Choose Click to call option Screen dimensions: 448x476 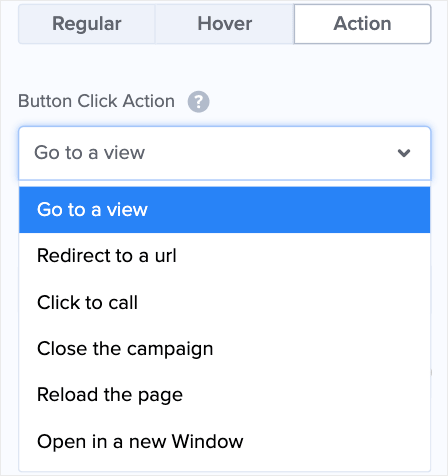click(x=225, y=303)
